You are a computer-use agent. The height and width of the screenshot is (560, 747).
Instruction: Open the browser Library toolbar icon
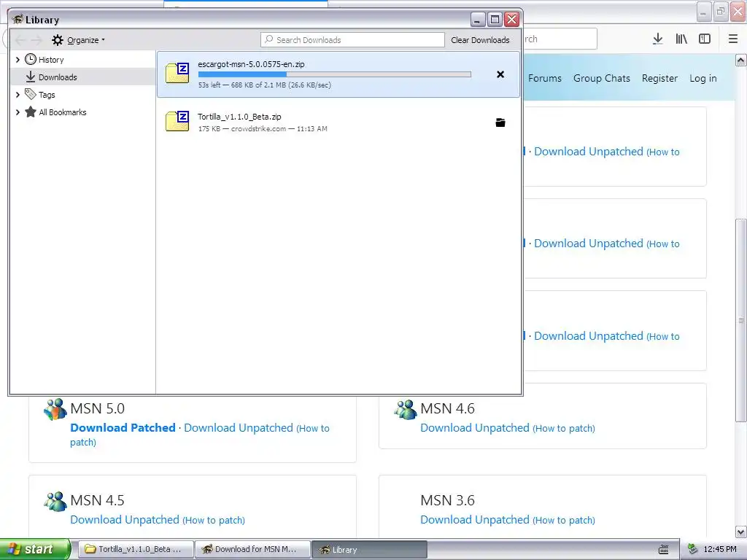(x=681, y=39)
